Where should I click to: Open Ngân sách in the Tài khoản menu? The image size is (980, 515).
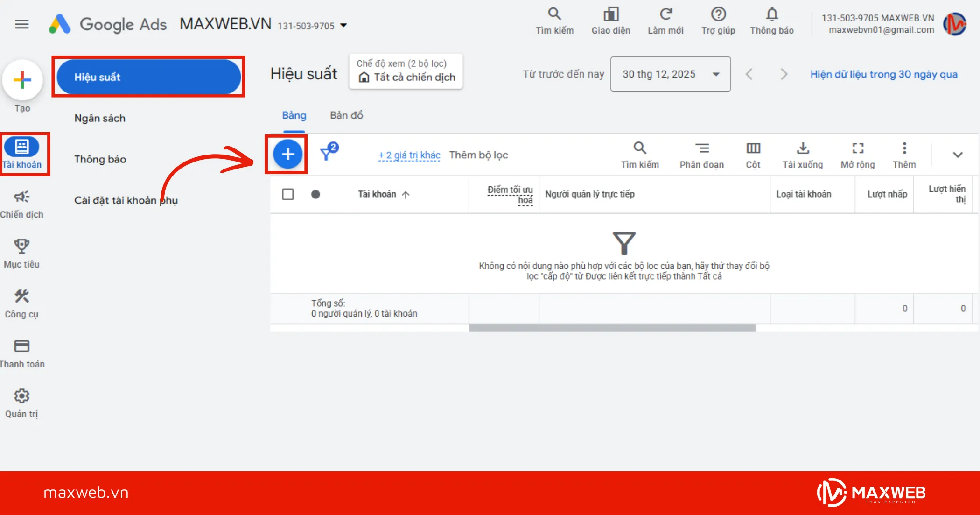coord(99,118)
